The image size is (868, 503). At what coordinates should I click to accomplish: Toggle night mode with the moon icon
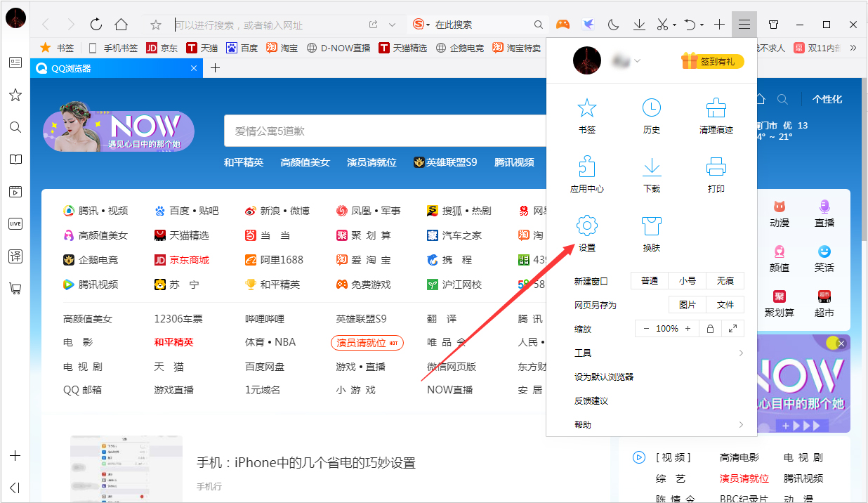click(613, 23)
